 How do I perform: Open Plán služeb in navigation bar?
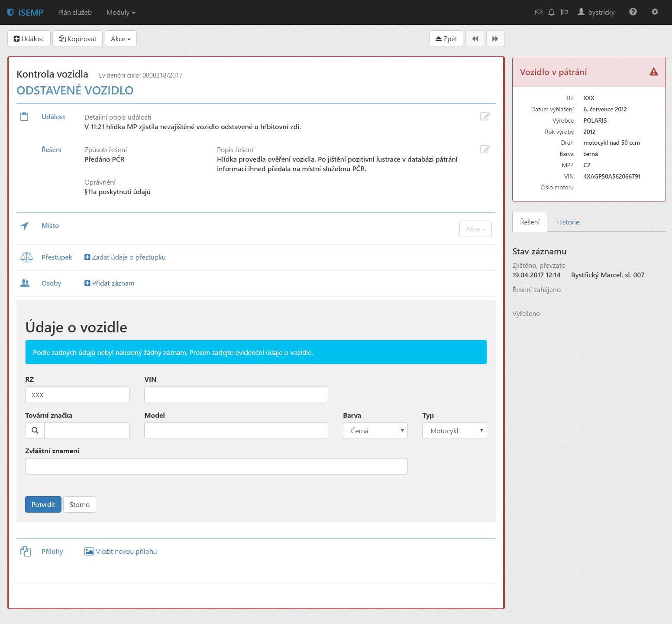click(75, 12)
